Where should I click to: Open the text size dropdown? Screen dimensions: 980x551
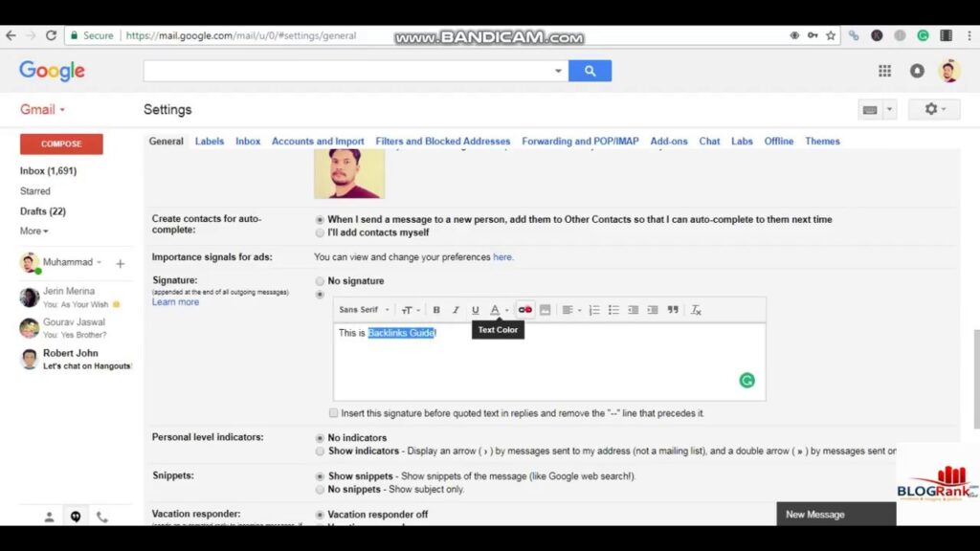pyautogui.click(x=411, y=310)
